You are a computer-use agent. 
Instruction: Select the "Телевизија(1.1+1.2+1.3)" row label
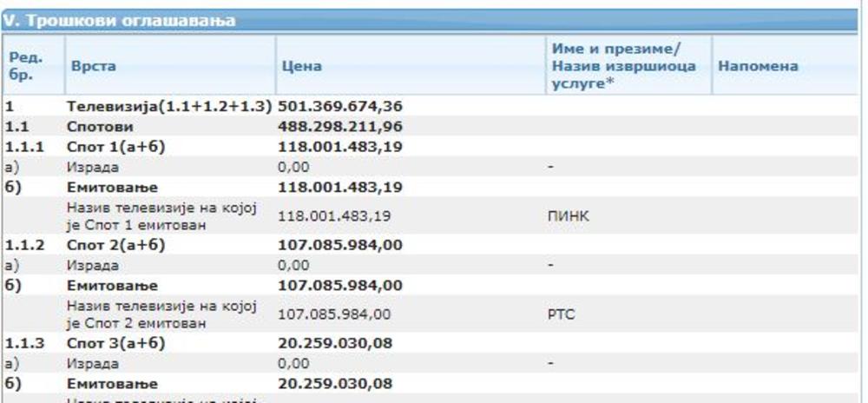pos(170,107)
